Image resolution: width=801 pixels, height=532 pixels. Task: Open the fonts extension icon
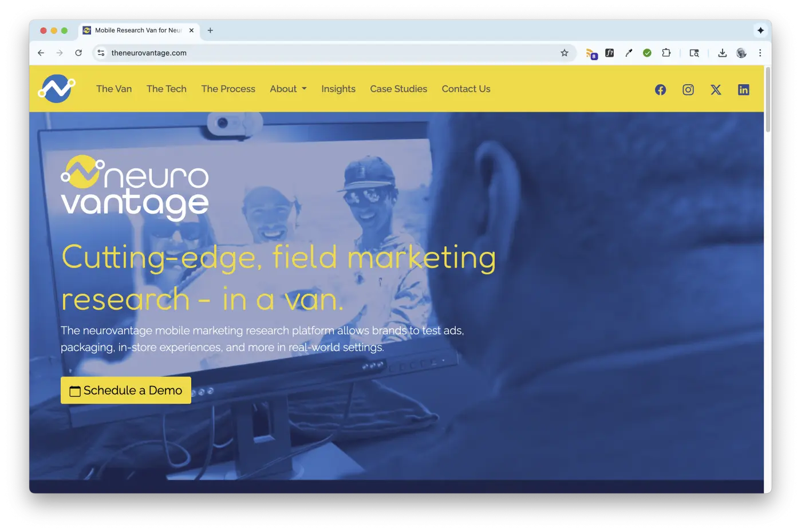(x=610, y=53)
